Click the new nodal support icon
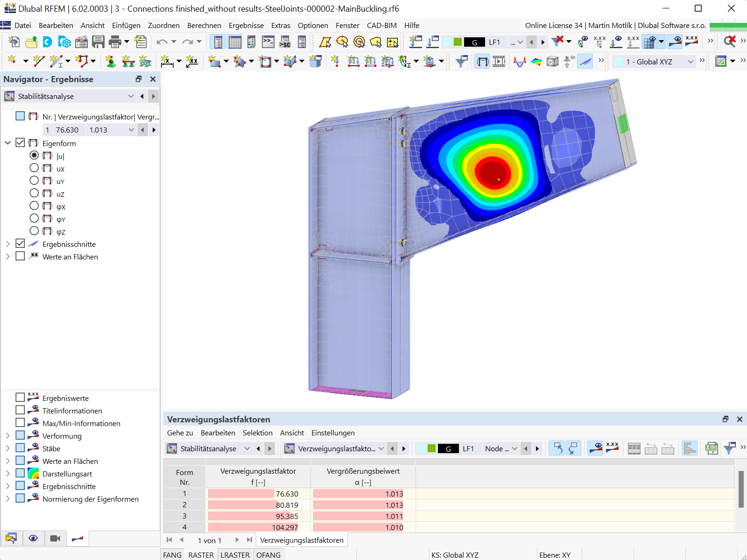Viewport: 747px width, 560px height. click(111, 61)
